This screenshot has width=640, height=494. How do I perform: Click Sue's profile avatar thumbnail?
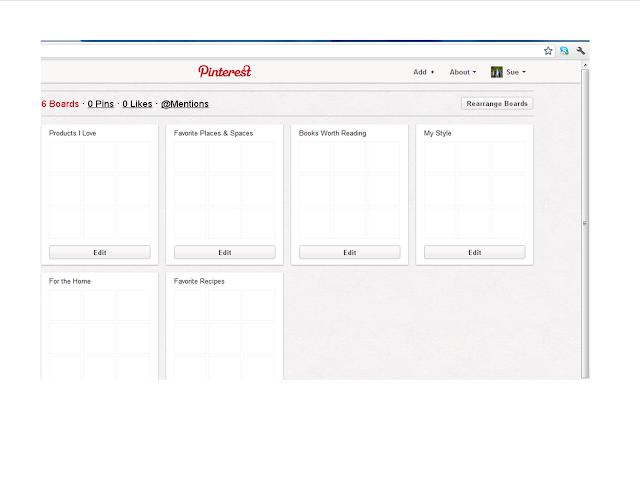click(496, 72)
